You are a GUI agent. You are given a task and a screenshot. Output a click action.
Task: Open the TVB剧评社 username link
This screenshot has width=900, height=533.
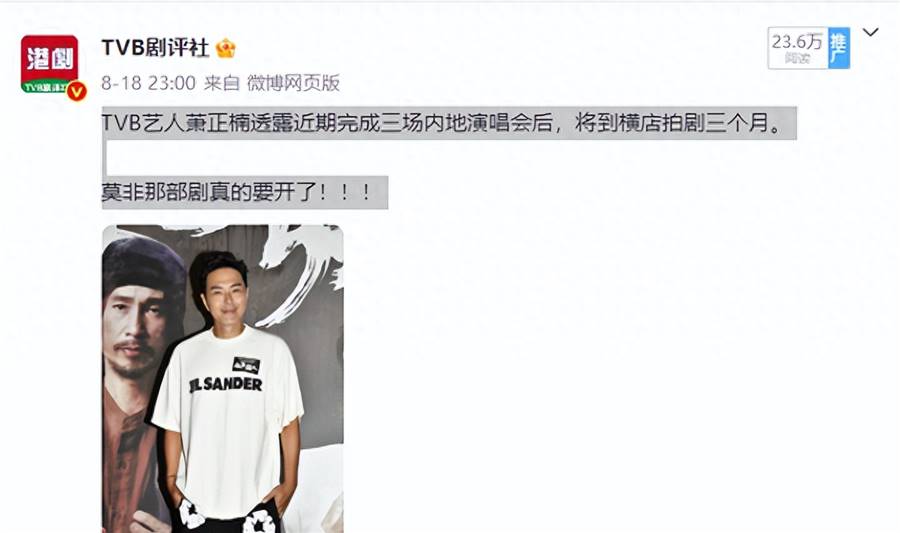155,48
